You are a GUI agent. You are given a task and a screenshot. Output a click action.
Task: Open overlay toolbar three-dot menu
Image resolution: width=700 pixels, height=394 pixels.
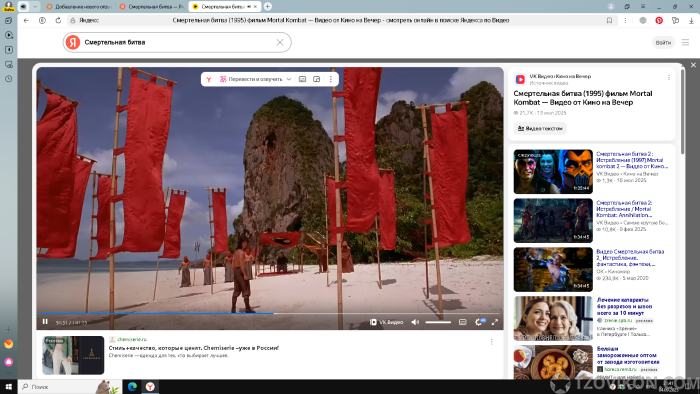[x=331, y=79]
